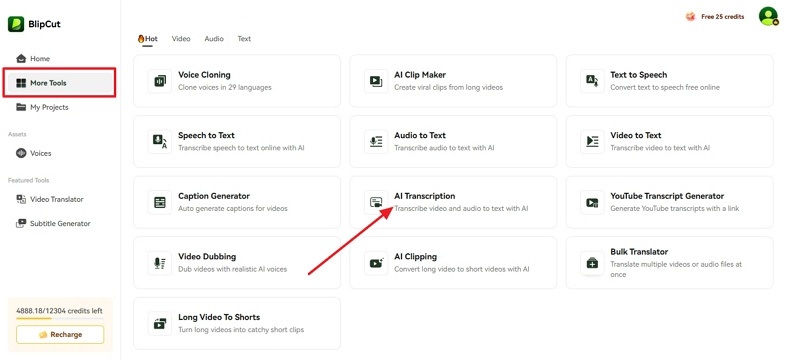Open My Projects in the sidebar
This screenshot has height=360, width=788.
click(59, 107)
